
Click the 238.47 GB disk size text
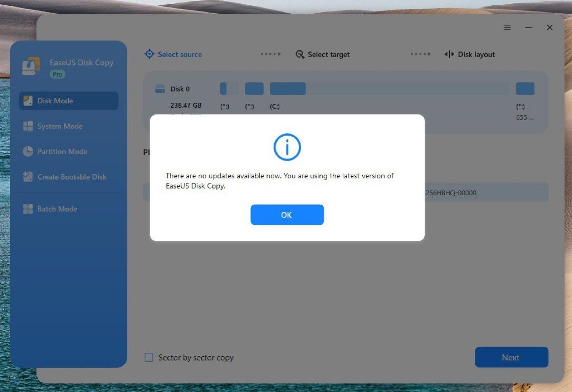pyautogui.click(x=186, y=105)
